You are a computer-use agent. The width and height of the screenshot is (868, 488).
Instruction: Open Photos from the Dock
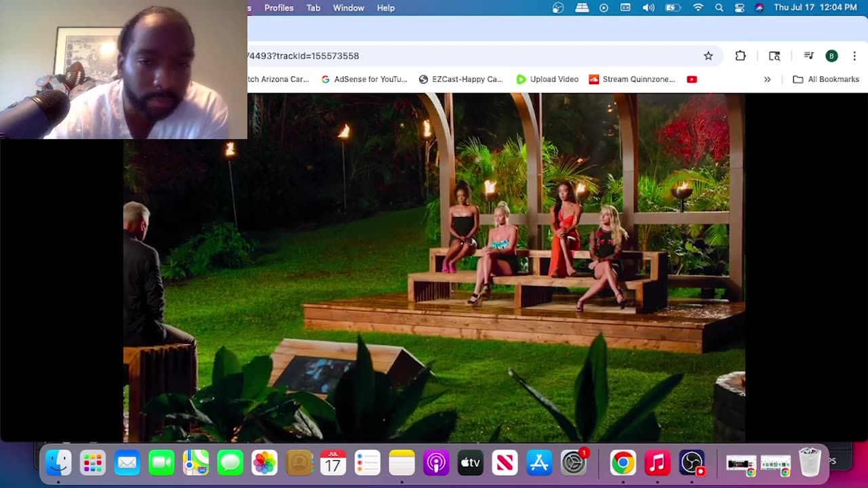[264, 464]
